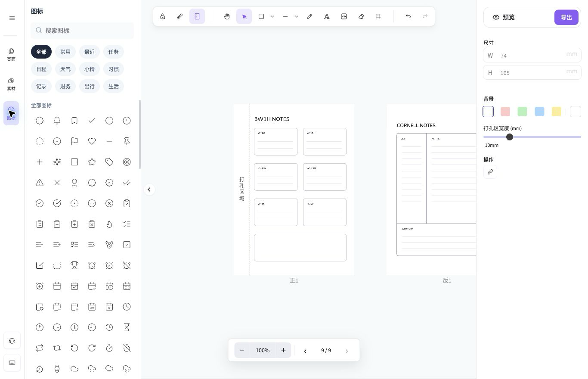Choose the green background color swatch
588x379 pixels.
coord(522,112)
